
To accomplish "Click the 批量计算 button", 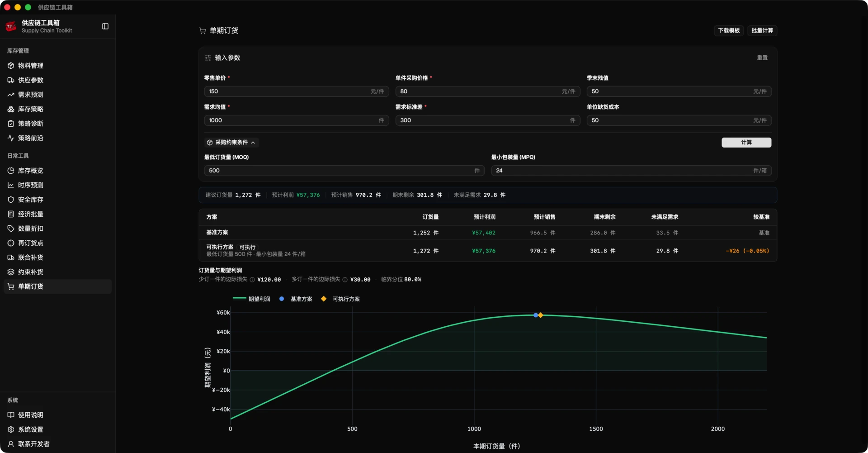I will (762, 30).
